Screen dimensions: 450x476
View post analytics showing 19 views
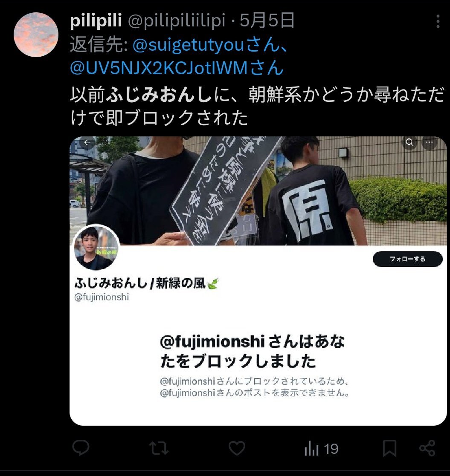tap(321, 449)
